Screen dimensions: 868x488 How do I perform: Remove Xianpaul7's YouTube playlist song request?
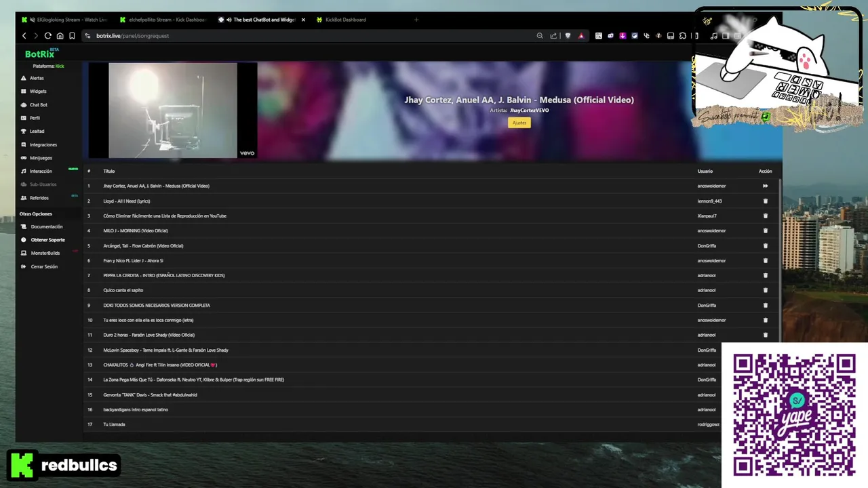tap(766, 216)
